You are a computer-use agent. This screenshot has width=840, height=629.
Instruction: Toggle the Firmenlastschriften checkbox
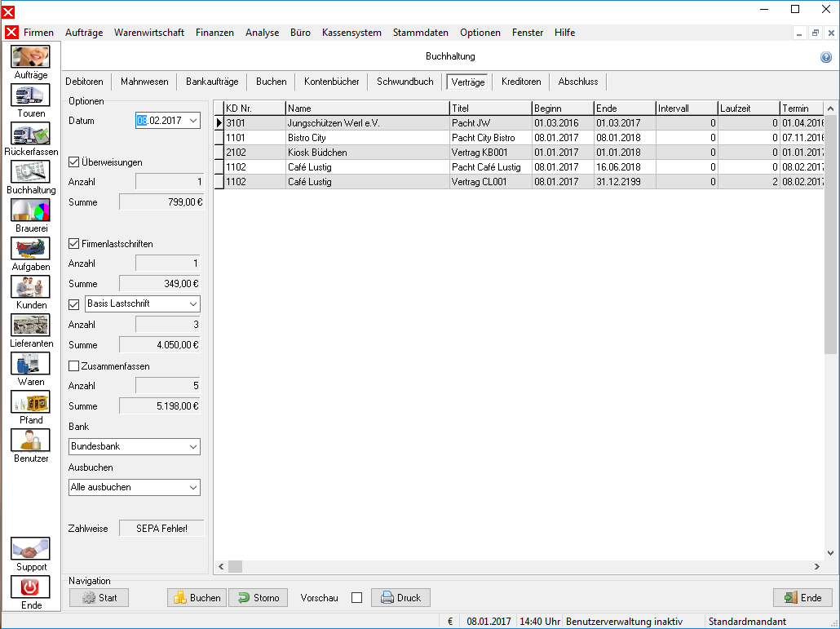74,244
